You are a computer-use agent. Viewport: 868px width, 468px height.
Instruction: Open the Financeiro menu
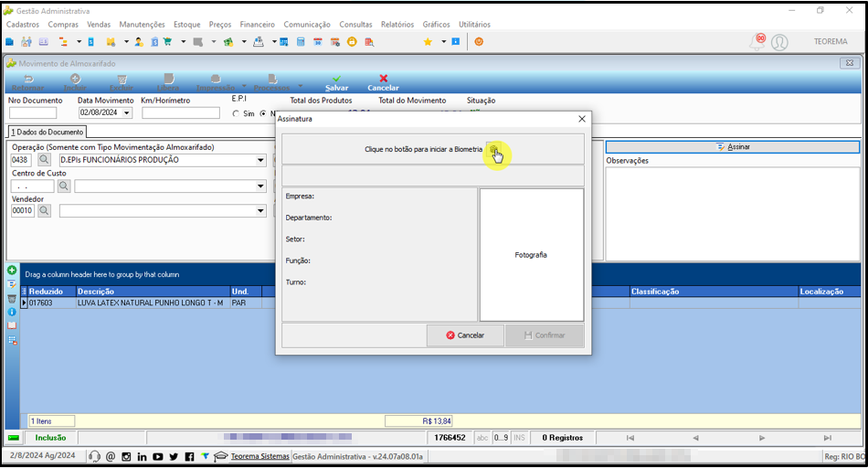257,25
